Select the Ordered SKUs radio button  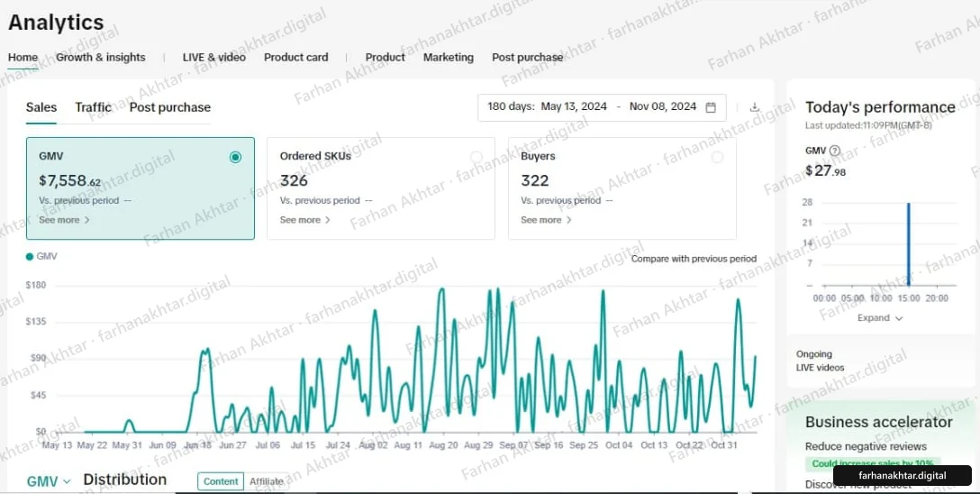(476, 157)
